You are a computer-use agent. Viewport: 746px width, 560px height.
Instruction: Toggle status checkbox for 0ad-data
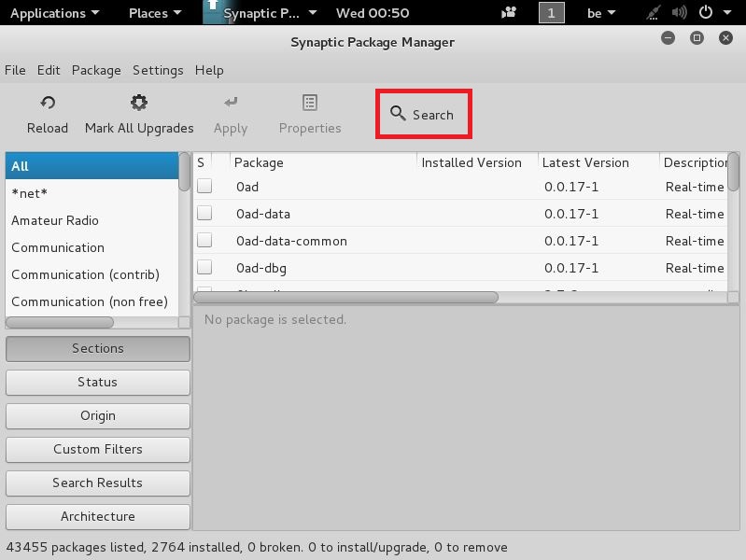204,213
